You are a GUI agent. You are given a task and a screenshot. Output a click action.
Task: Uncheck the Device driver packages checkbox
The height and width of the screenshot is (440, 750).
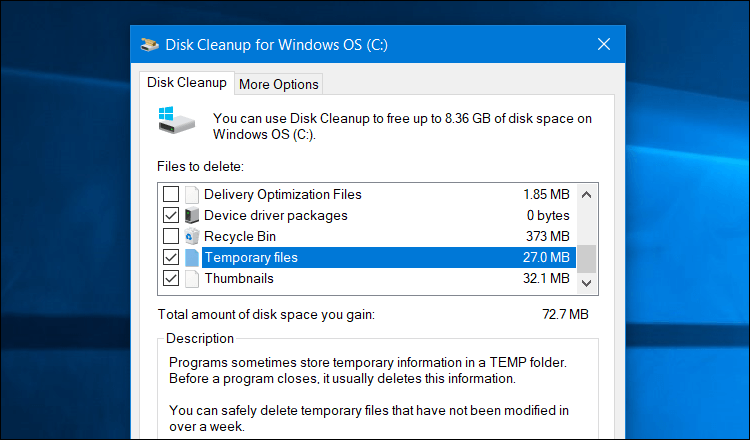(171, 215)
